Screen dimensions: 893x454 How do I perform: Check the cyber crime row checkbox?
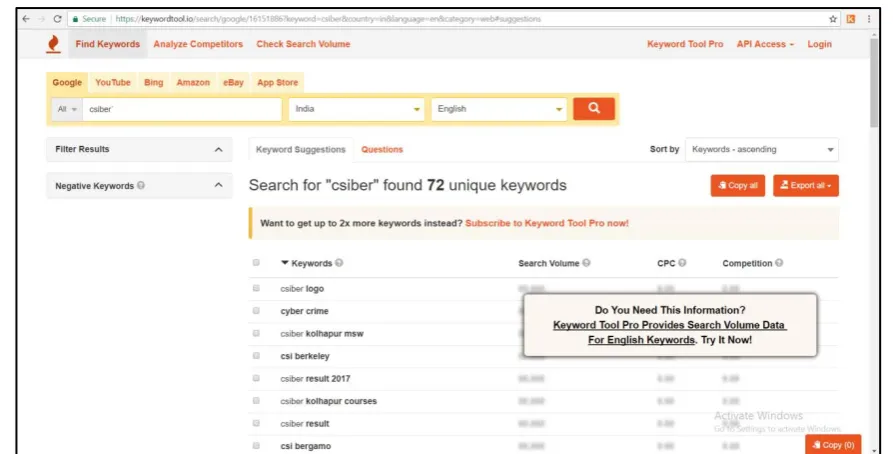pos(256,310)
